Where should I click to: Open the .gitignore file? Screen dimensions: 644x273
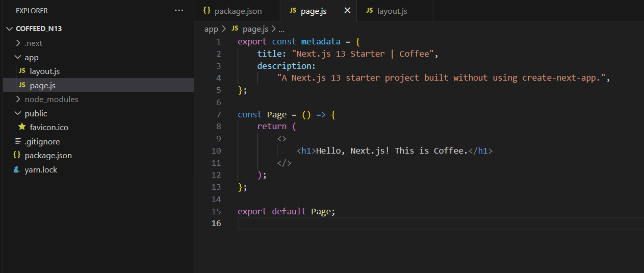click(42, 142)
